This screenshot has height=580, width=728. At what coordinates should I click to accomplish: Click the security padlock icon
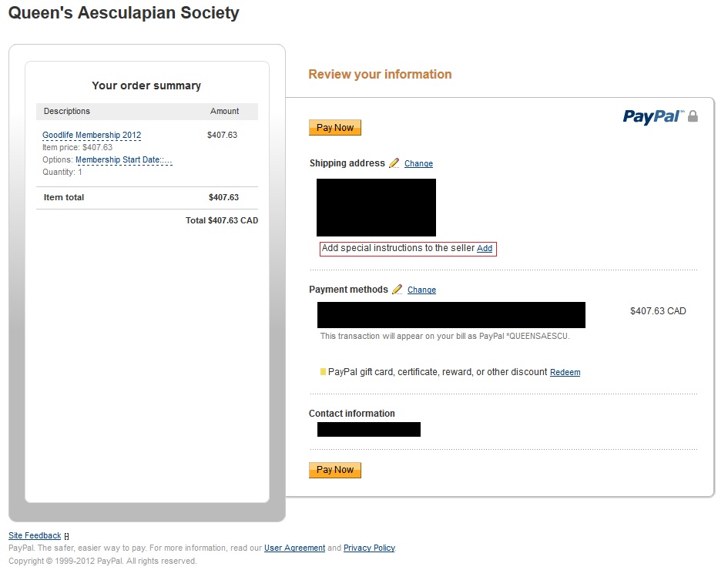[x=693, y=116]
